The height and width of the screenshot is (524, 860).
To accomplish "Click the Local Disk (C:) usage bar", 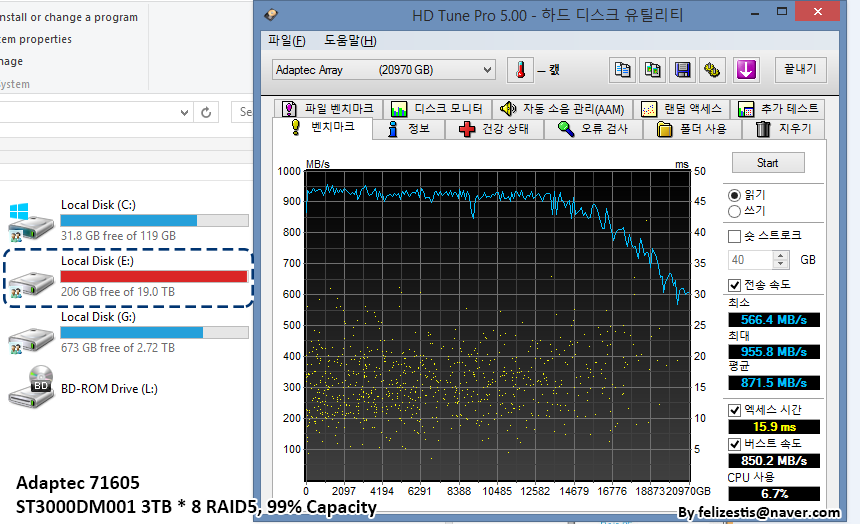I will pos(155,221).
